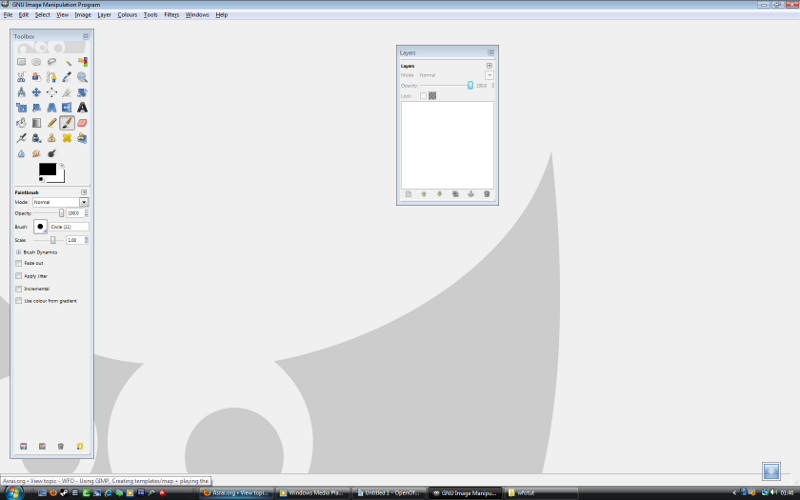Select the Dodge/Burn tool
The image size is (800, 500).
52,154
